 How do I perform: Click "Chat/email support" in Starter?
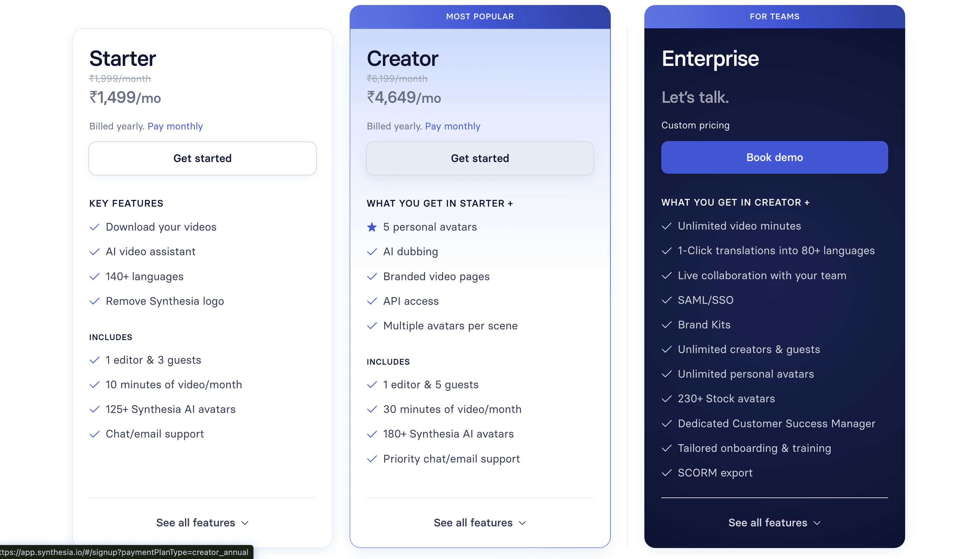155,434
